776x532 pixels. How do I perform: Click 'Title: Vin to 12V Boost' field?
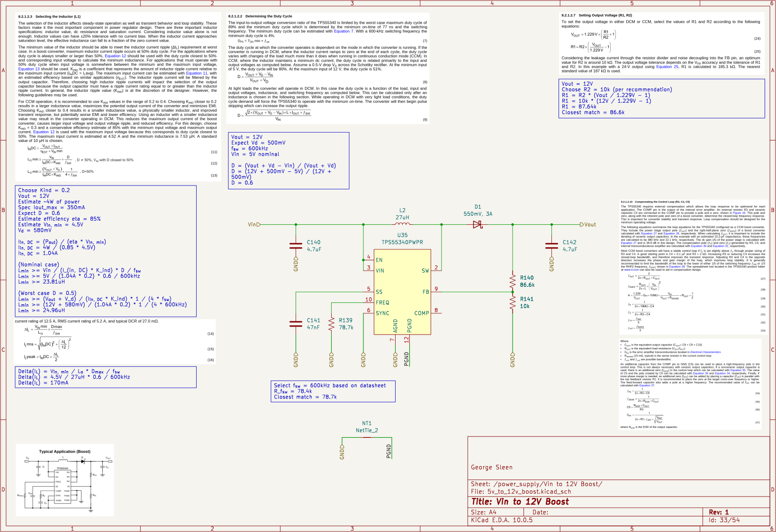tap(520, 502)
